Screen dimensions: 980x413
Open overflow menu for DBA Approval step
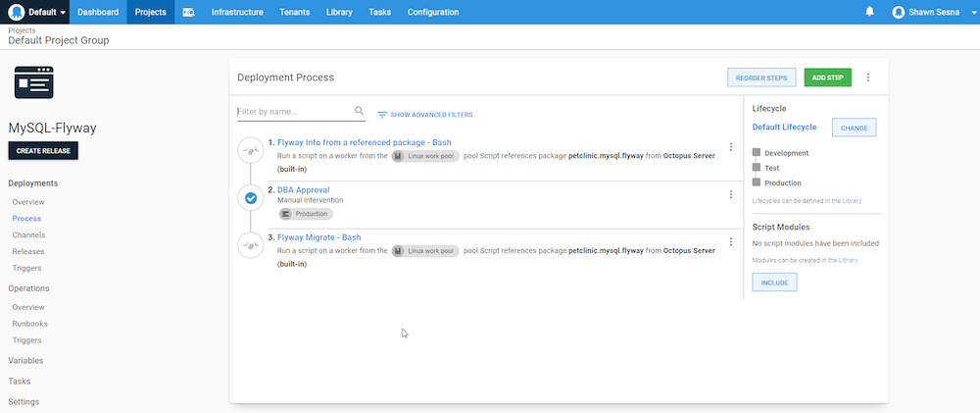pos(731,194)
